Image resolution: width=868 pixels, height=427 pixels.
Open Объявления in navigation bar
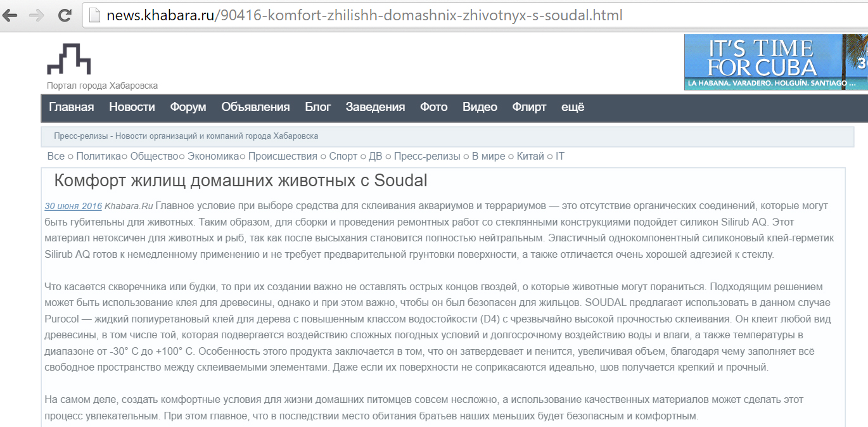(x=255, y=107)
